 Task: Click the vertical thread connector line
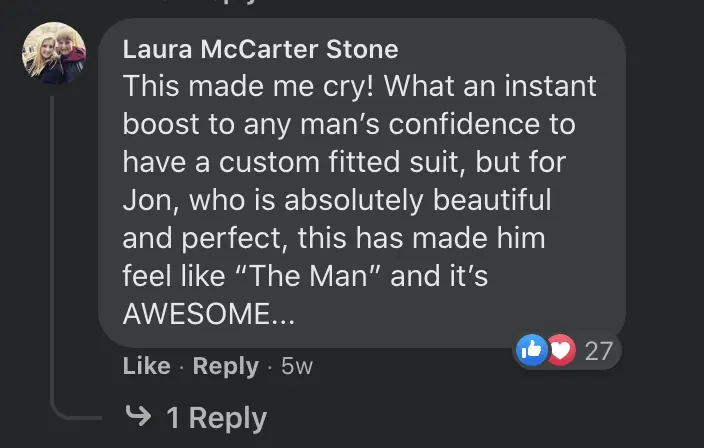coord(53,250)
